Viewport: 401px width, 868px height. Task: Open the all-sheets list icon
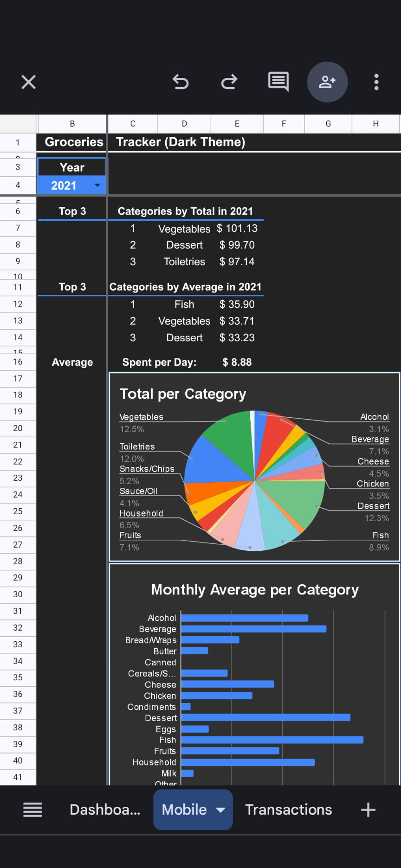click(32, 810)
